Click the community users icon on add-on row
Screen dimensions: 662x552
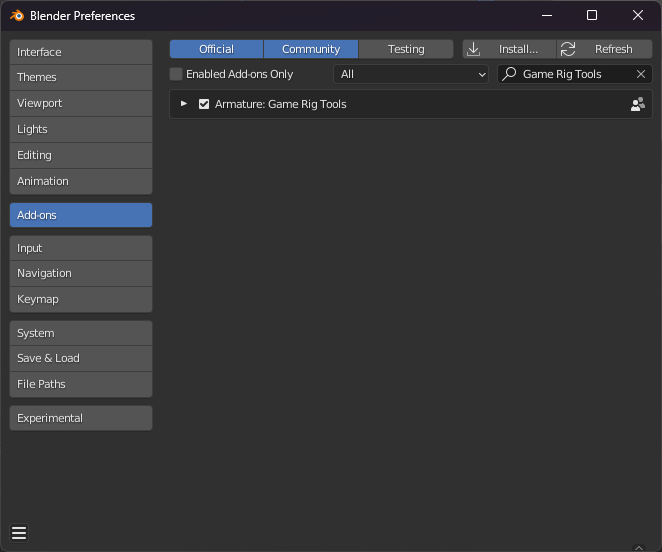(638, 104)
